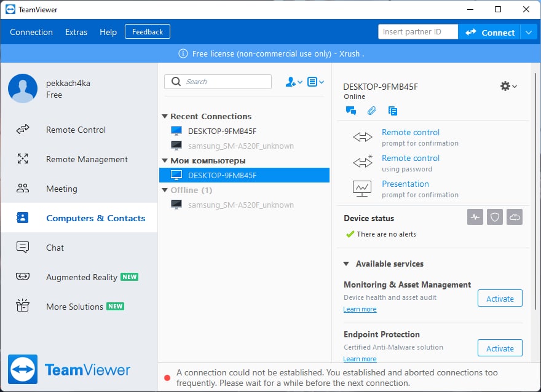Image resolution: width=541 pixels, height=392 pixels.
Task: Open the Chat sidebar section
Action: click(x=79, y=248)
